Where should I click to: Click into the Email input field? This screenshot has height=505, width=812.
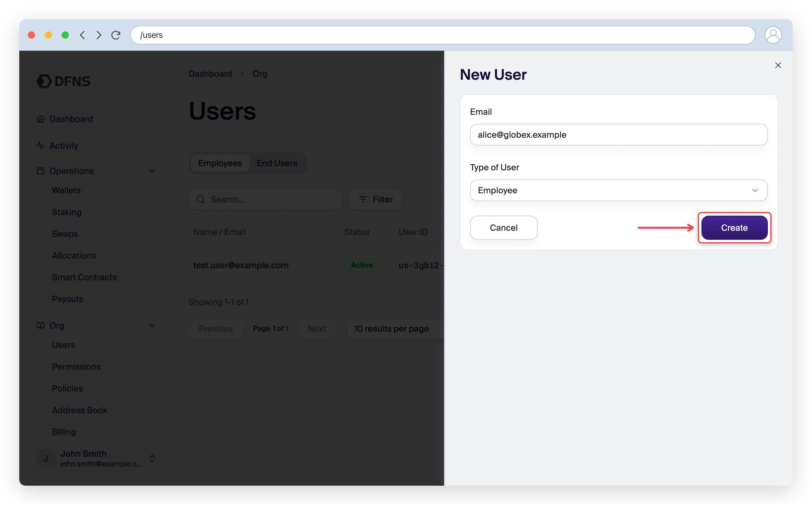pos(618,135)
